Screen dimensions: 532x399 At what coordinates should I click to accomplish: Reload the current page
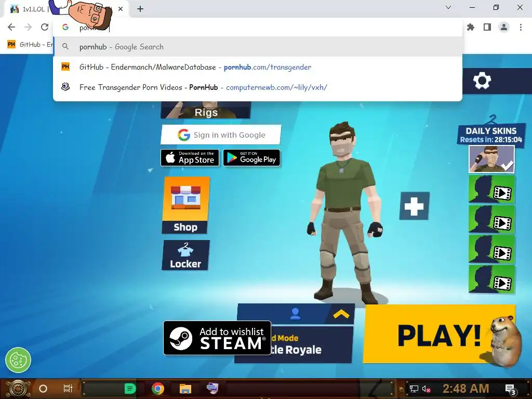(x=45, y=27)
